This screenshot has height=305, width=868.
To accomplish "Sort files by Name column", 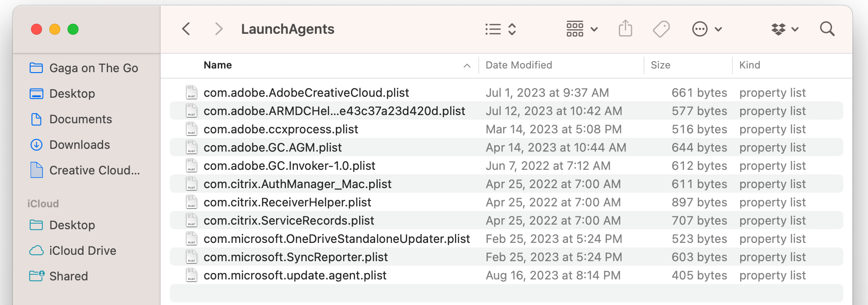I will pos(218,65).
